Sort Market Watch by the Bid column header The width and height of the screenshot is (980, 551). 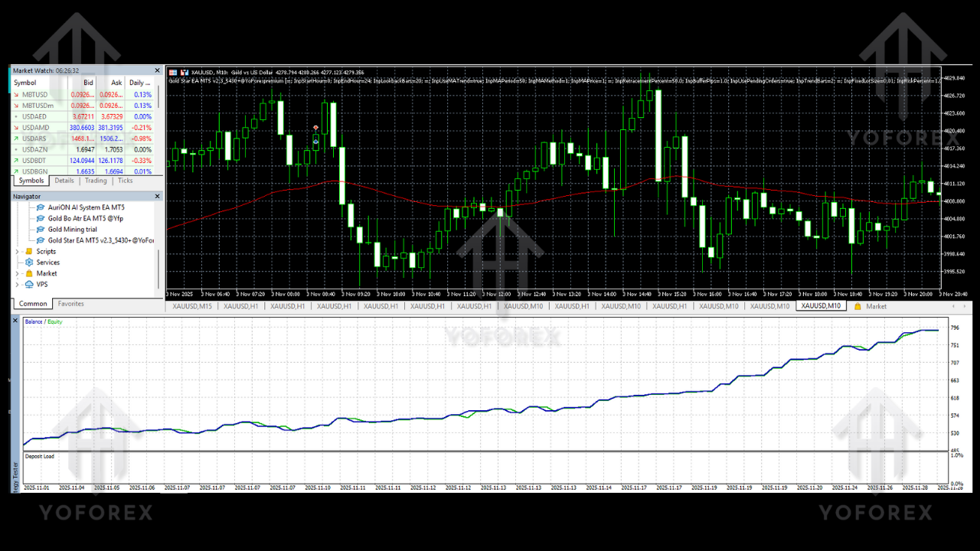click(88, 83)
